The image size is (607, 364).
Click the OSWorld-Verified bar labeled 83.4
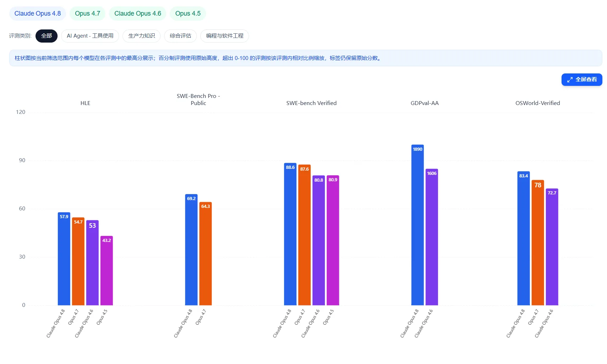coord(524,238)
